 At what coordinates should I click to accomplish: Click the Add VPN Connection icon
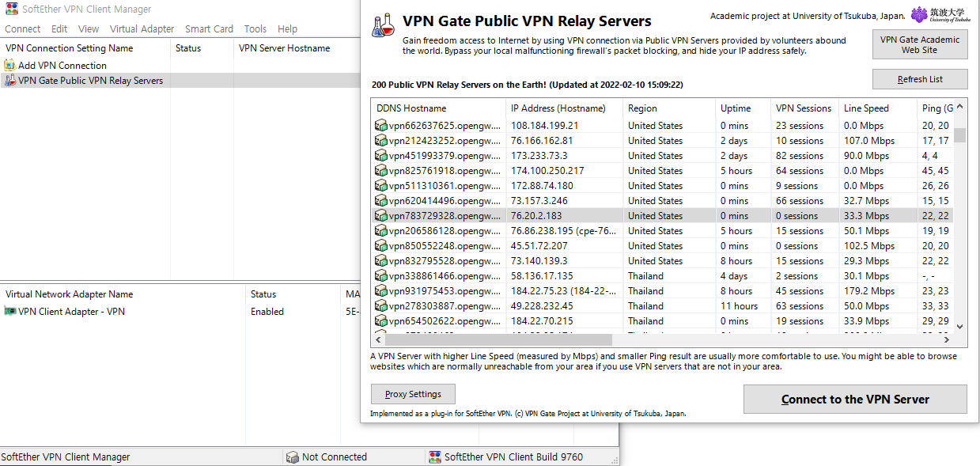10,66
